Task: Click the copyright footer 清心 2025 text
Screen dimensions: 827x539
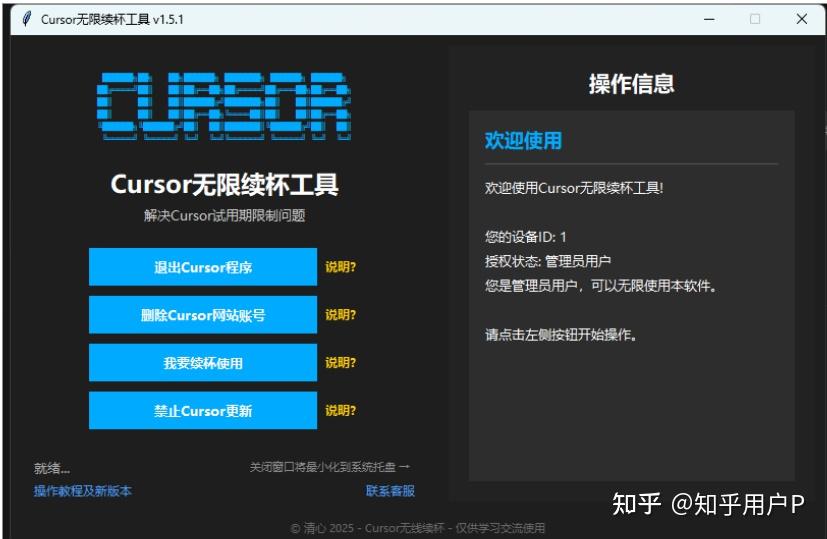Action: tap(418, 528)
